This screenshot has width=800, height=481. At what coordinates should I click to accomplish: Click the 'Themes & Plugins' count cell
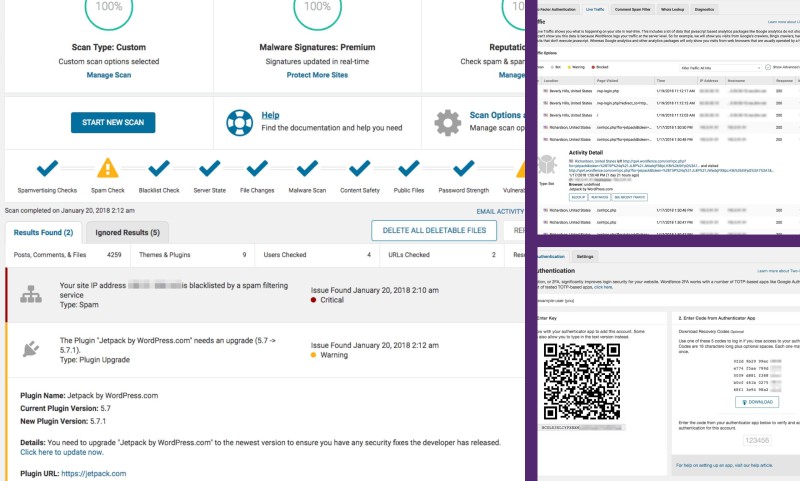pyautogui.click(x=192, y=255)
